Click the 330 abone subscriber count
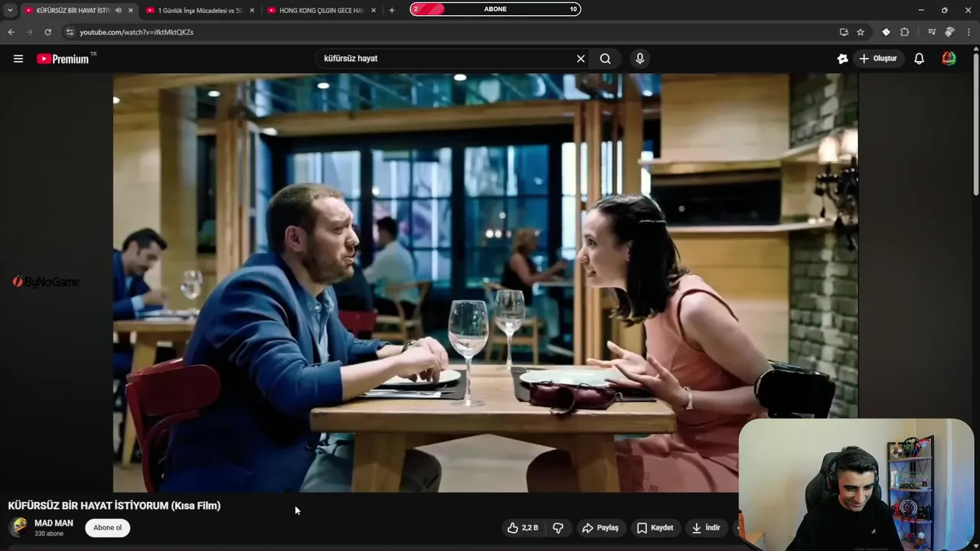This screenshot has height=551, width=980. point(49,533)
